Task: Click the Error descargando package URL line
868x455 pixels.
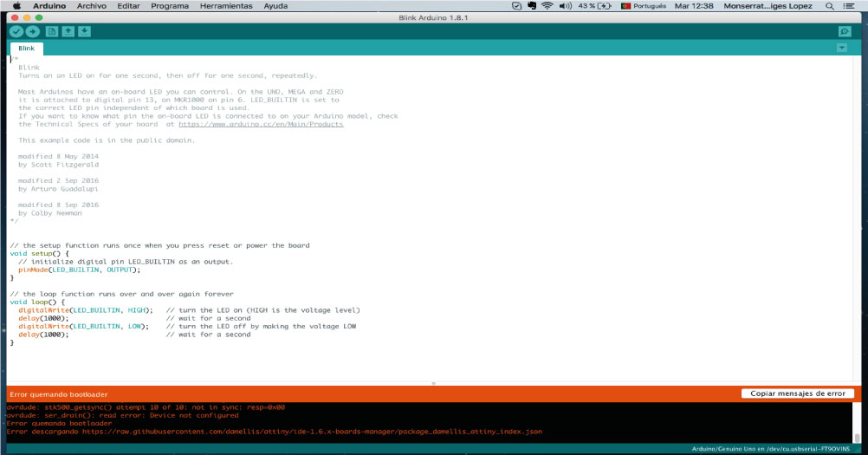Action: point(274,432)
